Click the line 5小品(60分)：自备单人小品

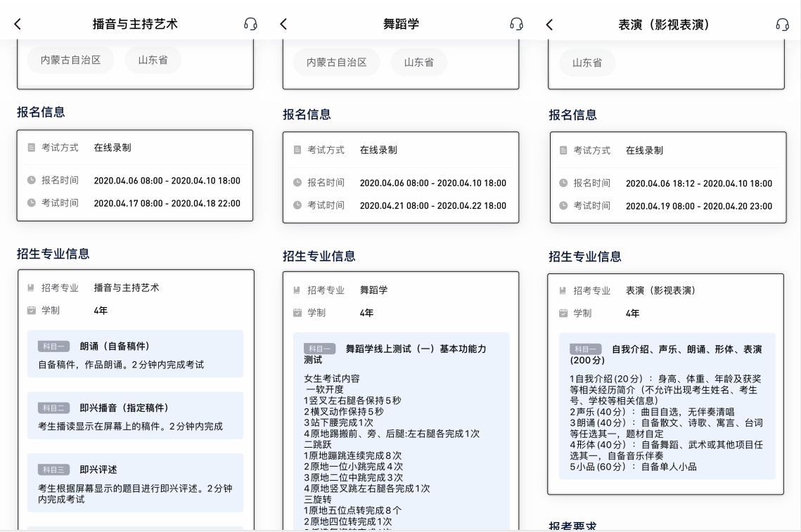633,467
